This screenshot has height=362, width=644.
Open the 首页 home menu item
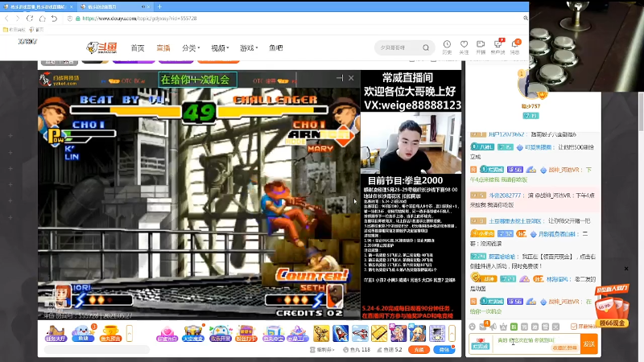pos(138,48)
